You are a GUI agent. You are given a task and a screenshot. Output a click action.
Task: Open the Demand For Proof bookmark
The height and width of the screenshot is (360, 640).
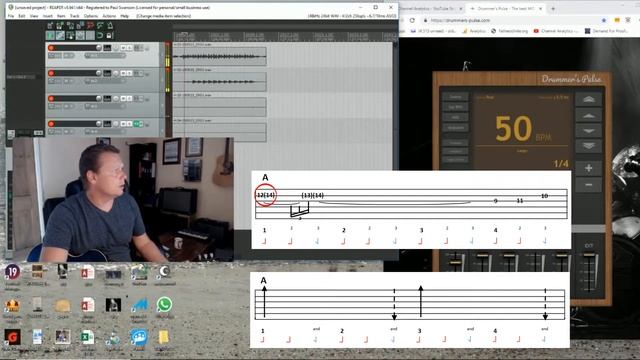tap(607, 31)
